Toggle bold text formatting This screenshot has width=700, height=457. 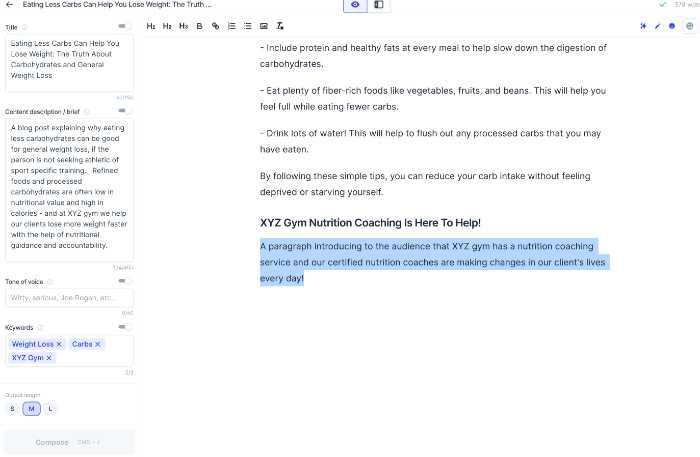(199, 25)
